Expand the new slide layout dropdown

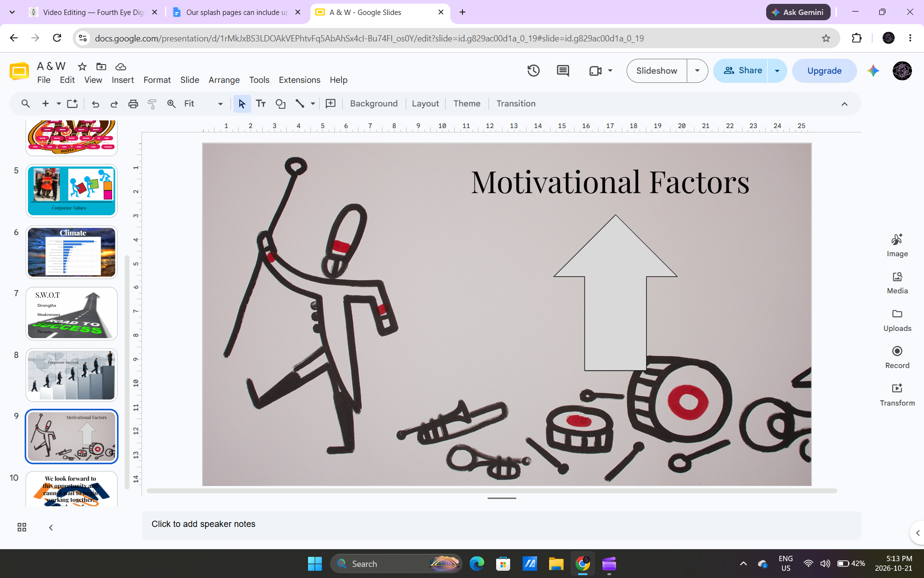tap(59, 104)
